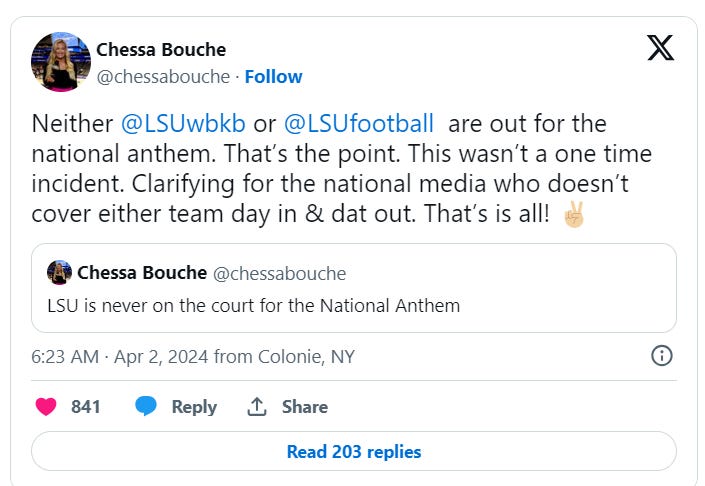The height and width of the screenshot is (486, 705).
Task: Click the share upload arrow icon
Action: [257, 406]
